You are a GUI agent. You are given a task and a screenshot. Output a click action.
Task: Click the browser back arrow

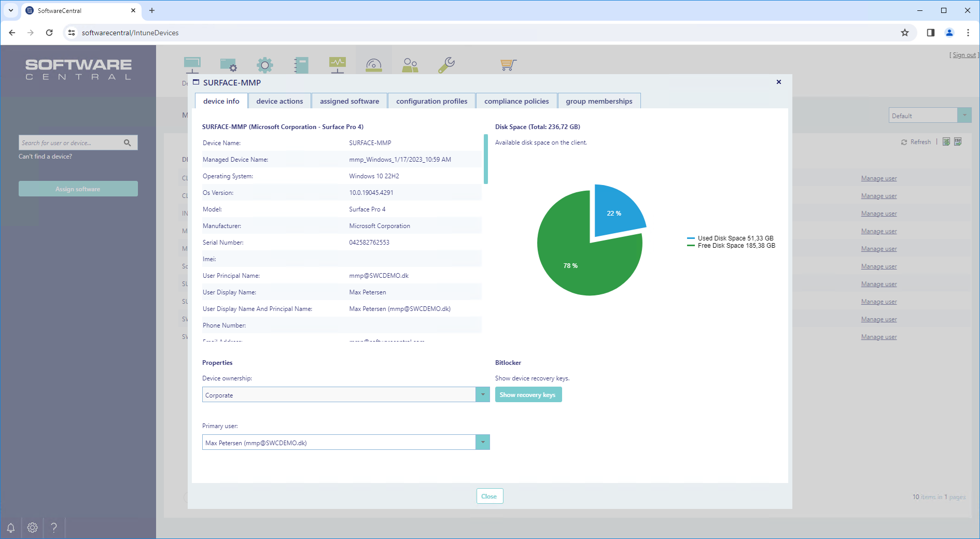pos(12,33)
